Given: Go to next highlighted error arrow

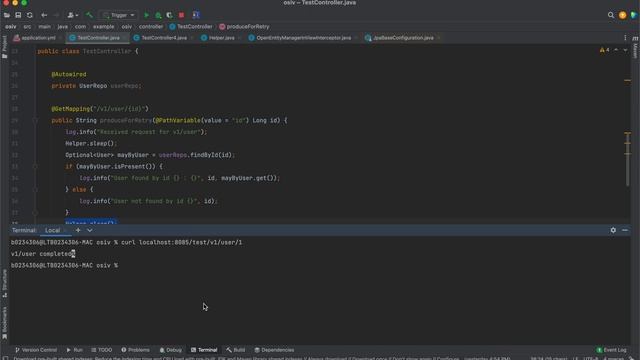Looking at the screenshot, I should tap(625, 50).
